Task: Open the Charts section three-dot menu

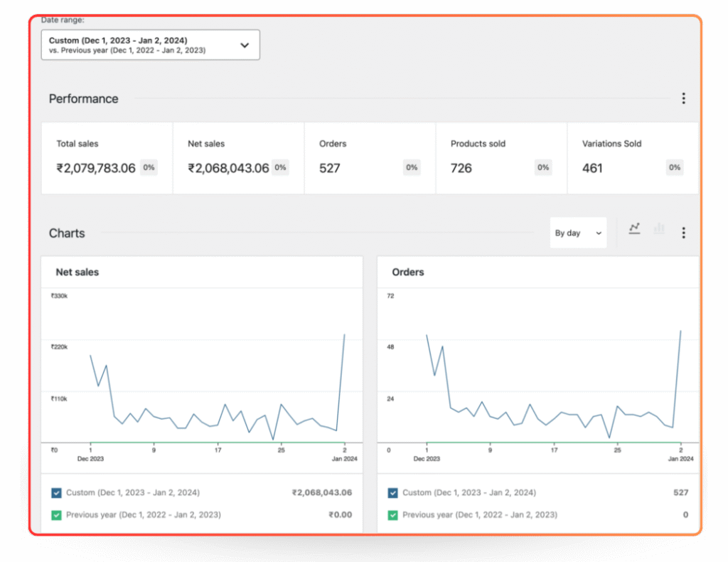Action: pyautogui.click(x=683, y=233)
